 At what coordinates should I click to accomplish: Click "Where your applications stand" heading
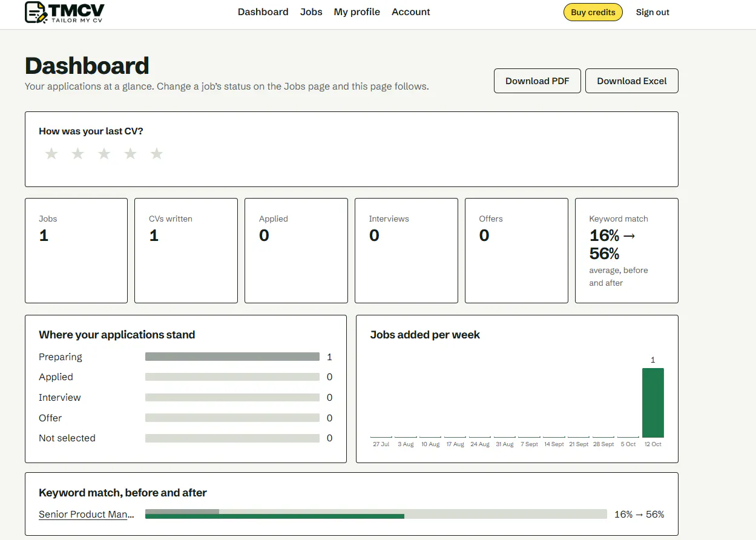coord(117,335)
